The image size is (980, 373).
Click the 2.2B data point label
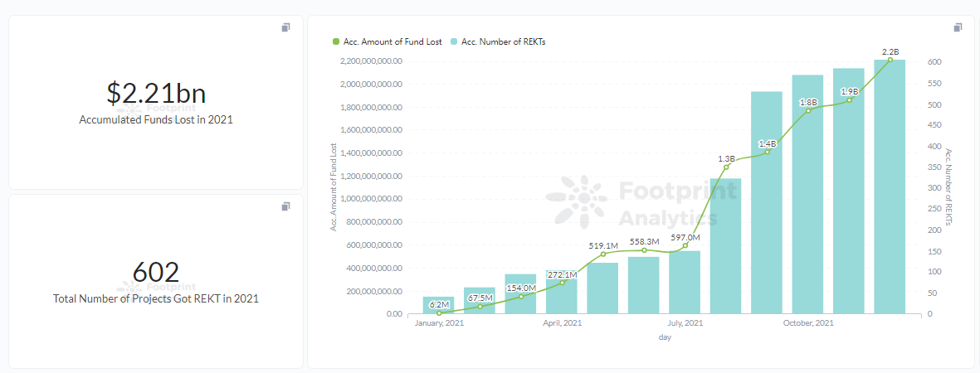pos(890,52)
